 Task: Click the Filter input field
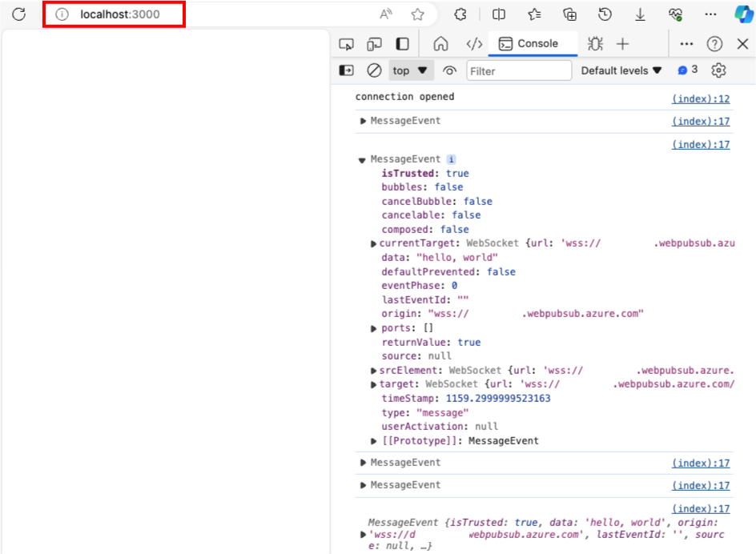pos(519,70)
